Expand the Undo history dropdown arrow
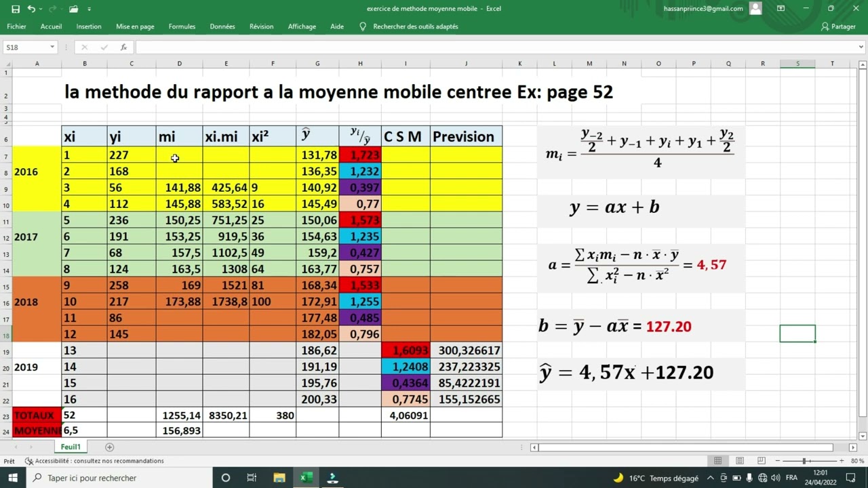 point(41,9)
